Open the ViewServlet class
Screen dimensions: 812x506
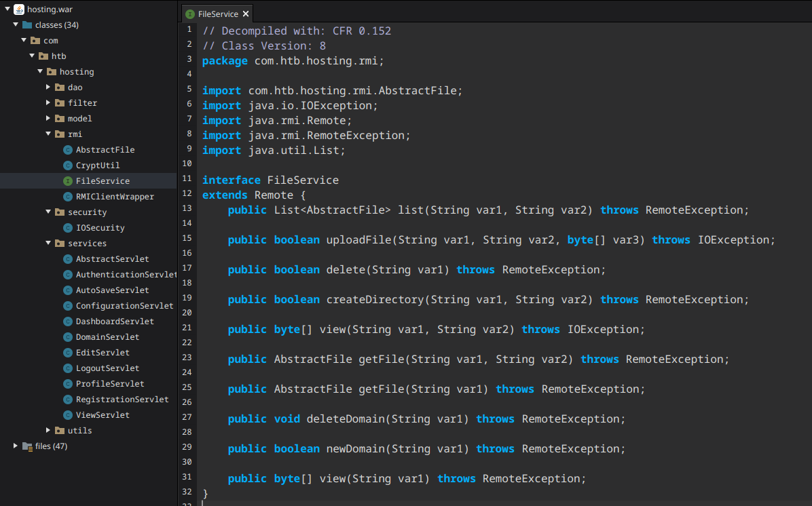coord(103,415)
